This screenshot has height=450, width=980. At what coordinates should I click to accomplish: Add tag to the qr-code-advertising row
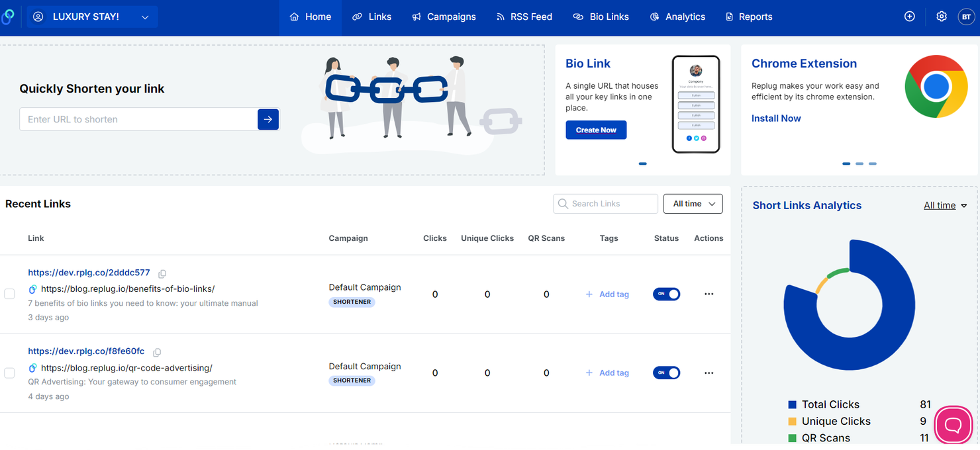pyautogui.click(x=607, y=373)
